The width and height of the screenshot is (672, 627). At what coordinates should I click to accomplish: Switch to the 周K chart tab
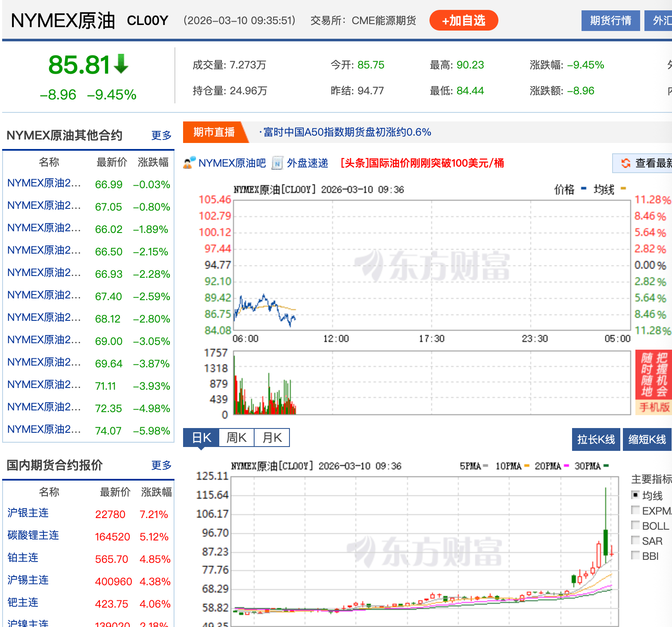pyautogui.click(x=236, y=438)
